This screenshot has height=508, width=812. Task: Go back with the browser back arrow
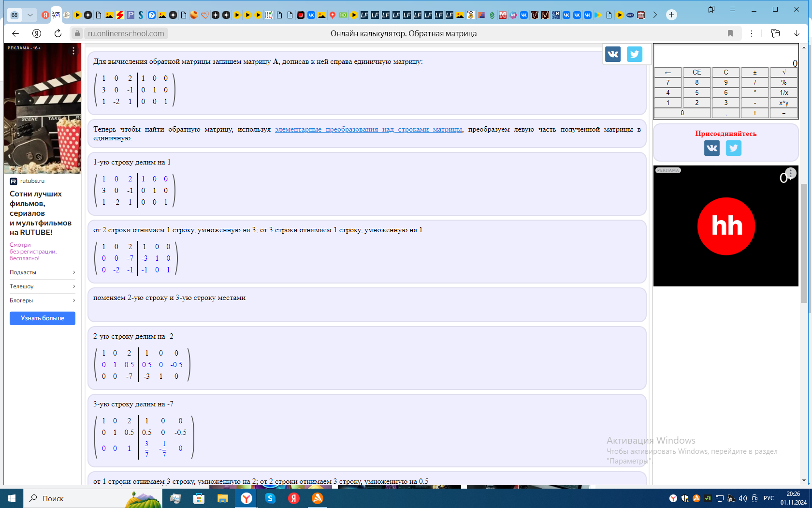tap(15, 33)
